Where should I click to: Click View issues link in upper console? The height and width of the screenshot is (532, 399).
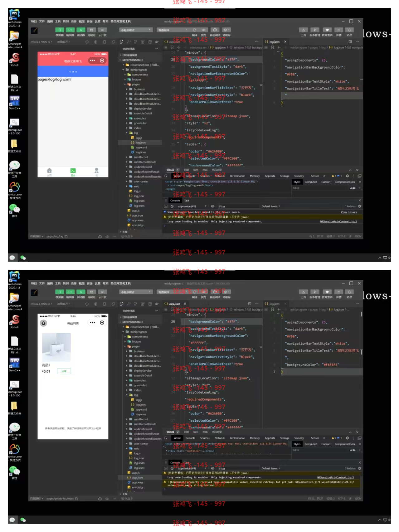[349, 212]
